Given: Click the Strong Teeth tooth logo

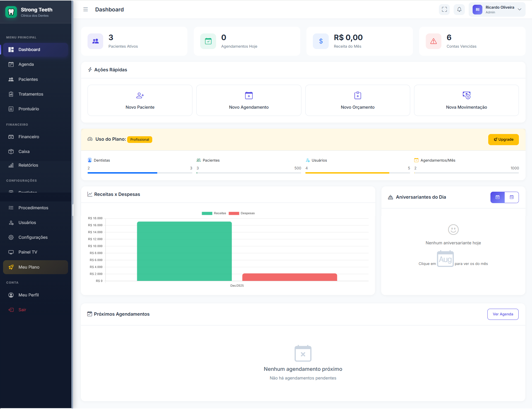Looking at the screenshot, I should click(x=11, y=12).
